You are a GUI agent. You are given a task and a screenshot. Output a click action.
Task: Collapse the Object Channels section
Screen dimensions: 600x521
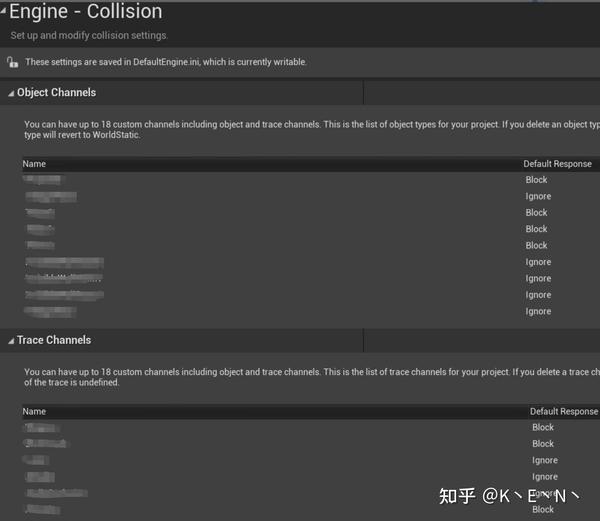coord(11,93)
